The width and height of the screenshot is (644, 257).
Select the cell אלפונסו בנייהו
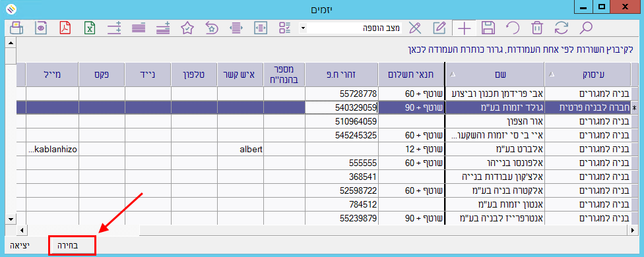494,163
